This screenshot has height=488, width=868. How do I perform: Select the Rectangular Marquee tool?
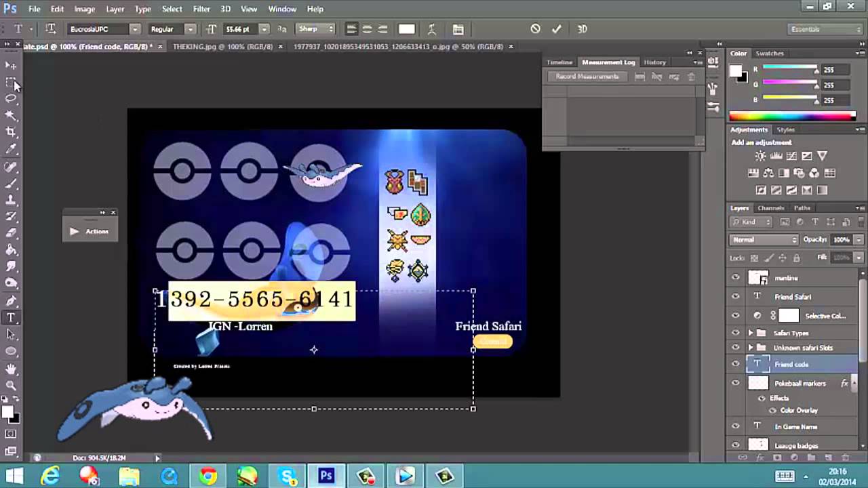coord(11,82)
